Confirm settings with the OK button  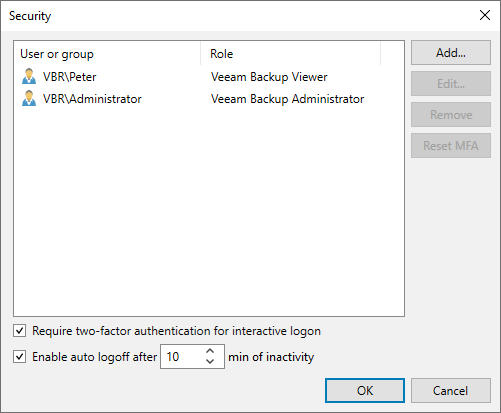click(x=365, y=390)
